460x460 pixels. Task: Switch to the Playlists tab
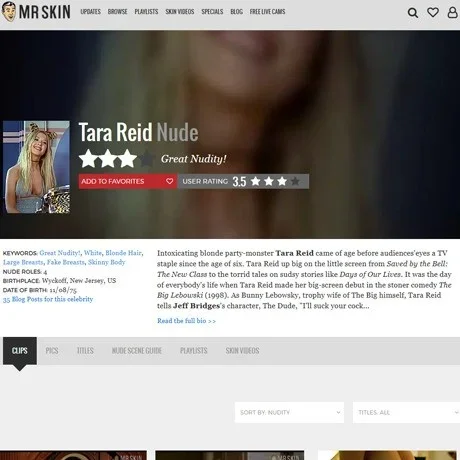(194, 351)
